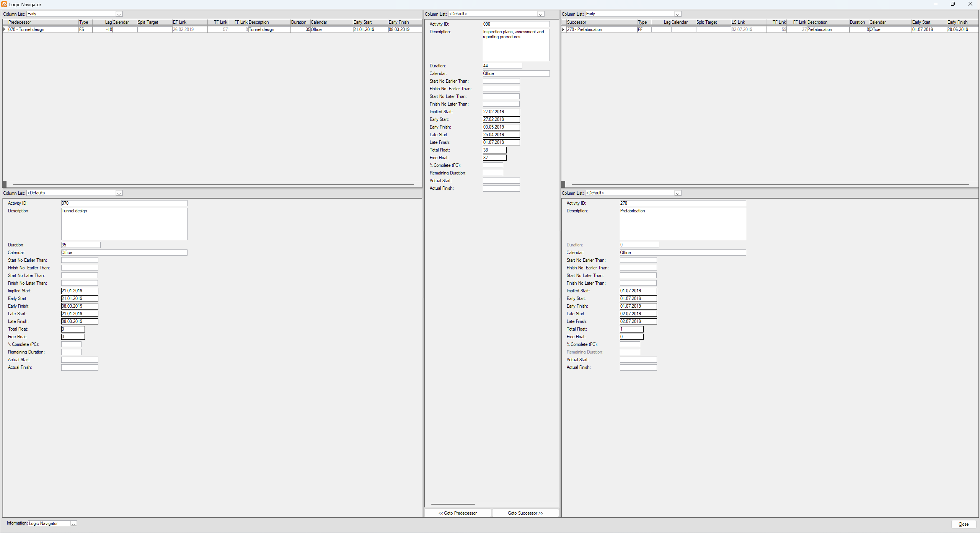Select row marker for 070 - Tunnel design

(x=5, y=29)
